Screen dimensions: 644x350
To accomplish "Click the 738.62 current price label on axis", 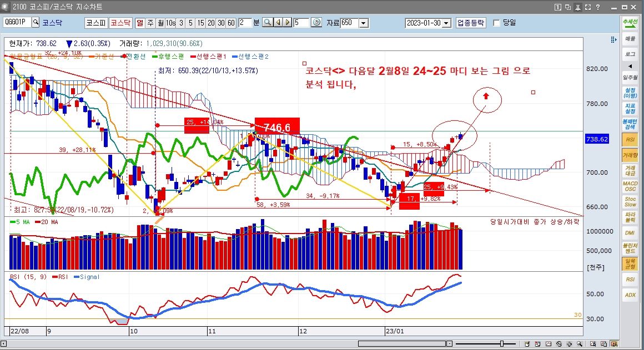I will (x=597, y=139).
